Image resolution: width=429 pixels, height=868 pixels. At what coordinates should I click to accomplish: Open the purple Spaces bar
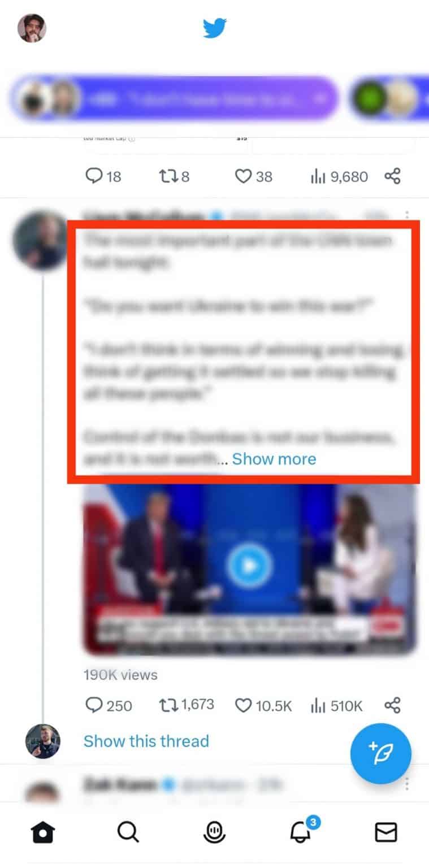pyautogui.click(x=174, y=98)
